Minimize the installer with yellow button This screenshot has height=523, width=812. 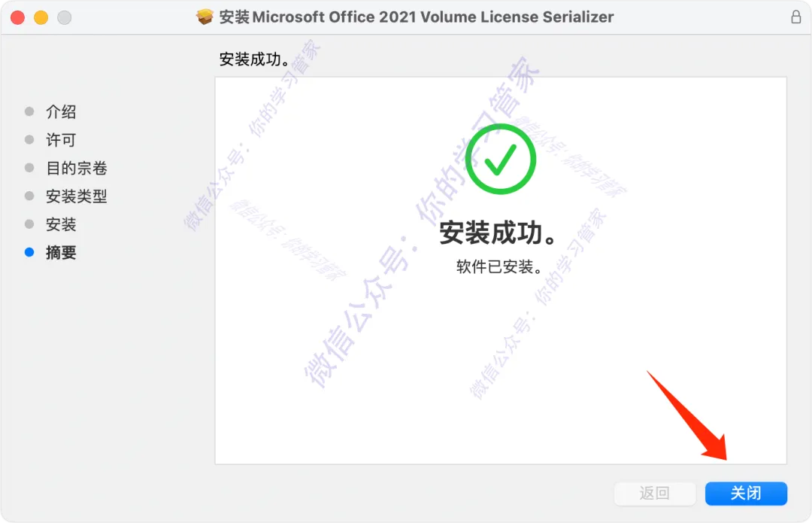41,17
